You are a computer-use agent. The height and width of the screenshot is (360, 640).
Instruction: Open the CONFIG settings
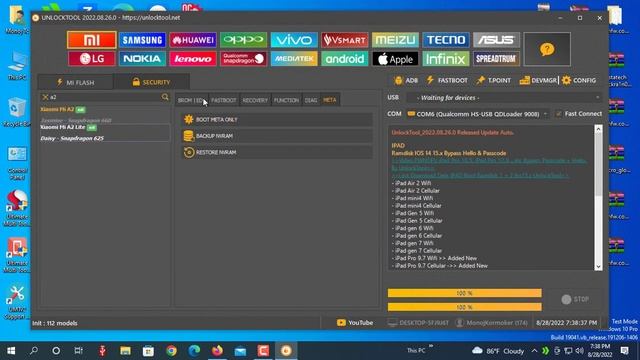579,80
